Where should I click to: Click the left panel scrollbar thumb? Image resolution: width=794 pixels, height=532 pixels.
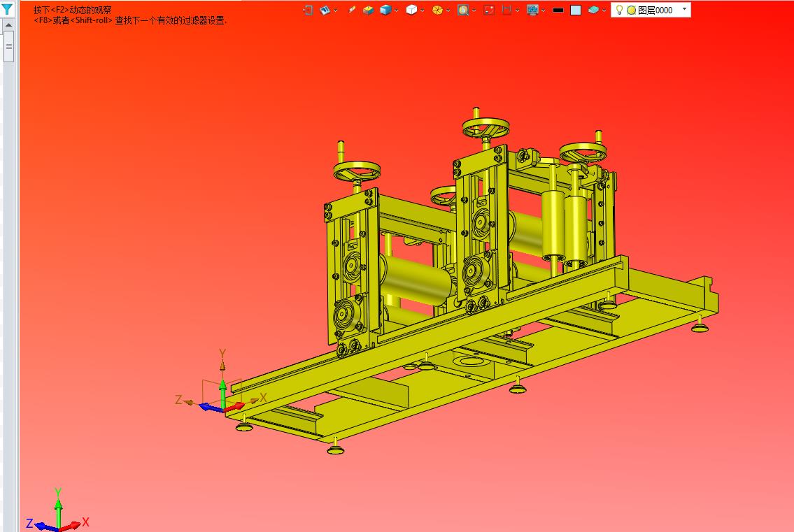[x=8, y=46]
